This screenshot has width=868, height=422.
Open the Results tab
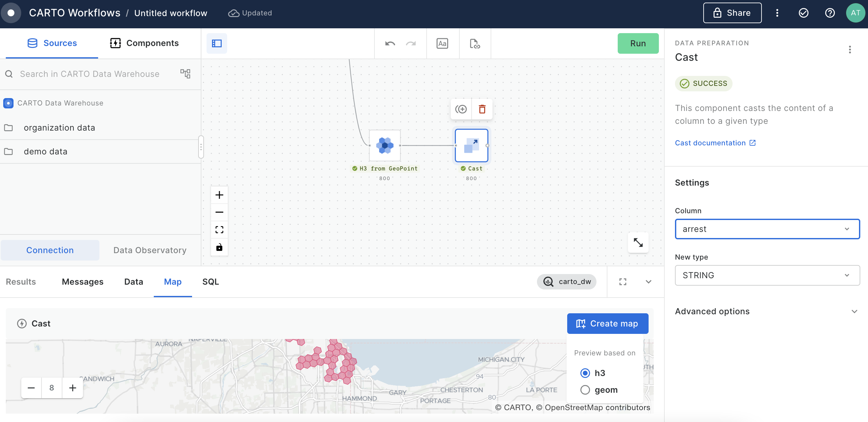click(x=21, y=282)
